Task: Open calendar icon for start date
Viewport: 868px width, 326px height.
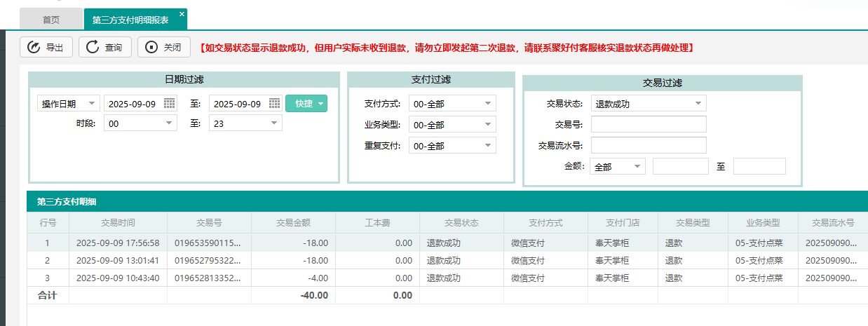Action: pyautogui.click(x=170, y=104)
